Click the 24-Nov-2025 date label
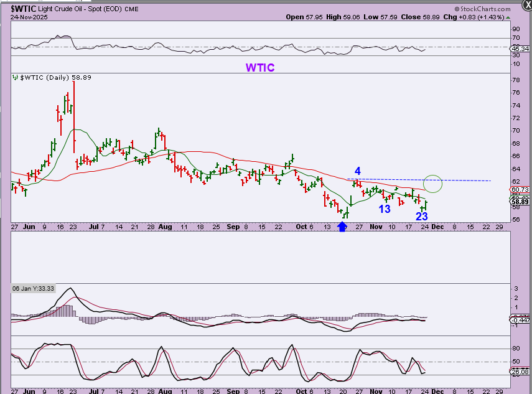 coord(29,17)
